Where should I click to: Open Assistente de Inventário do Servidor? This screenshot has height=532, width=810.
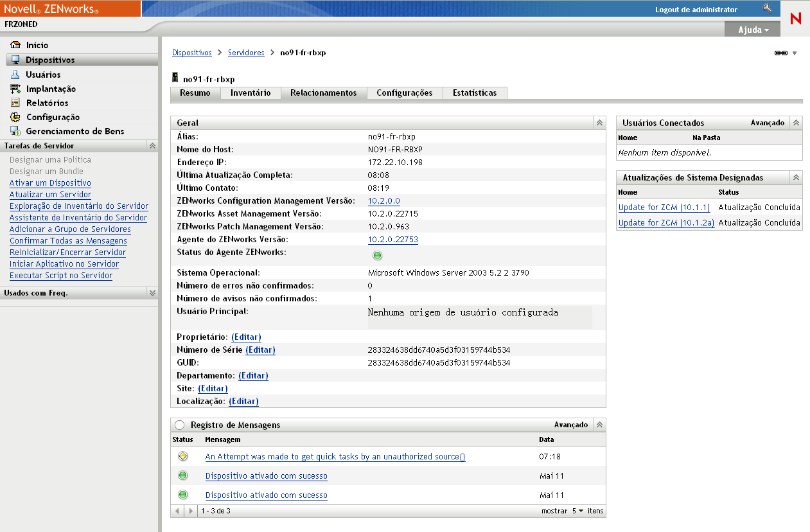pos(78,218)
